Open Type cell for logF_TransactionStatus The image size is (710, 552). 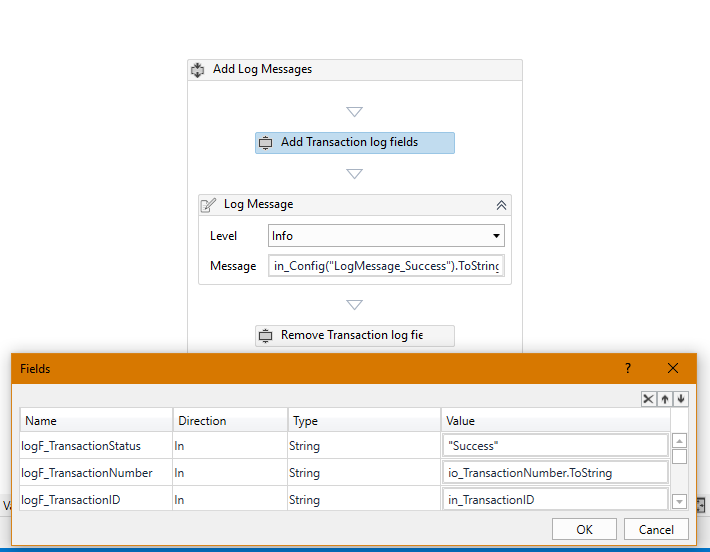click(364, 446)
